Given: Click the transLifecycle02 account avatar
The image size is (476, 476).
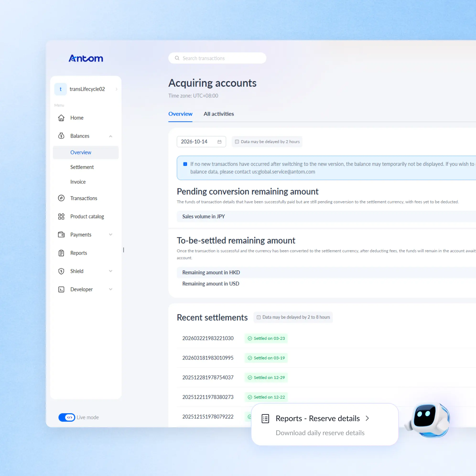Looking at the screenshot, I should tap(60, 89).
